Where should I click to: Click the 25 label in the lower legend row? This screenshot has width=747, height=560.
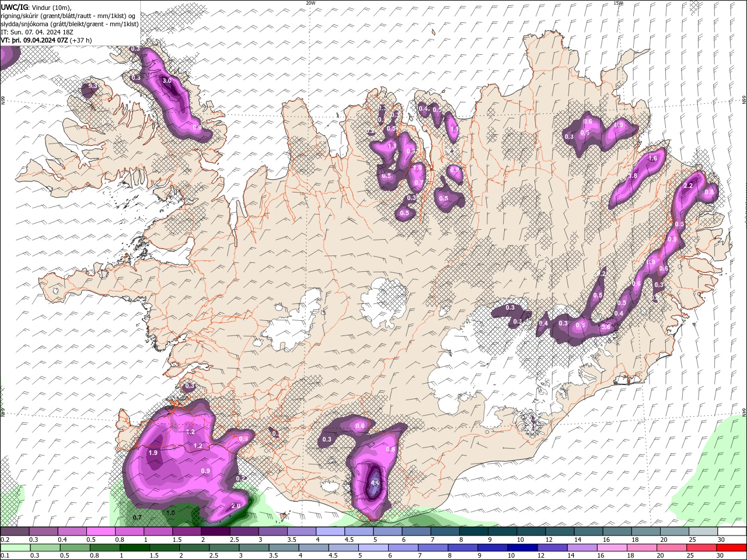689,556
